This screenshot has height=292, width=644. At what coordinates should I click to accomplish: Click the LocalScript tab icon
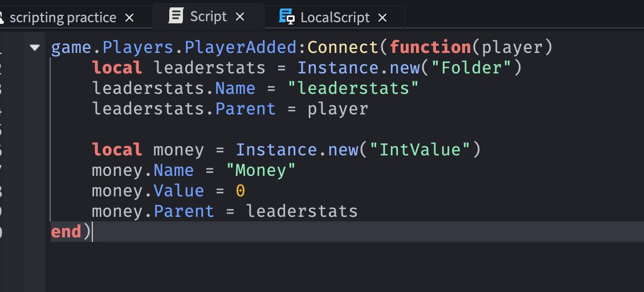point(287,17)
